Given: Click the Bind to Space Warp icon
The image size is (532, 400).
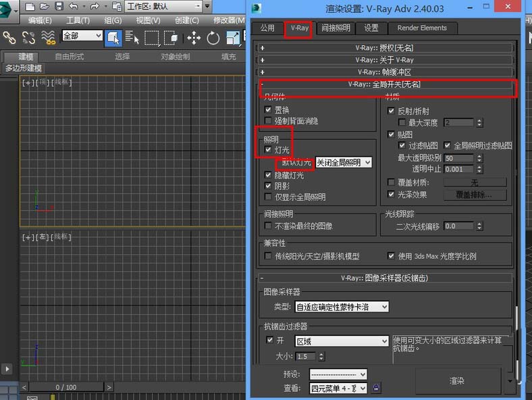Looking at the screenshot, I should coord(48,38).
